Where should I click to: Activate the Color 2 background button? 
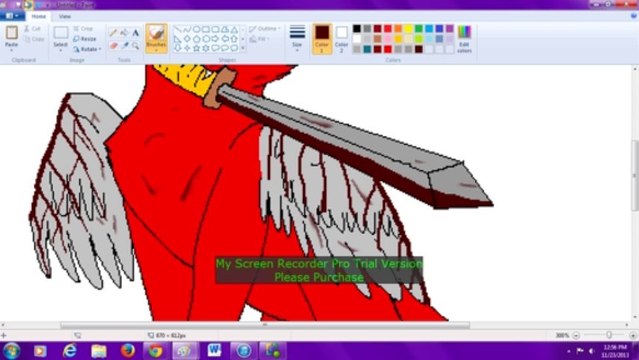click(x=342, y=39)
